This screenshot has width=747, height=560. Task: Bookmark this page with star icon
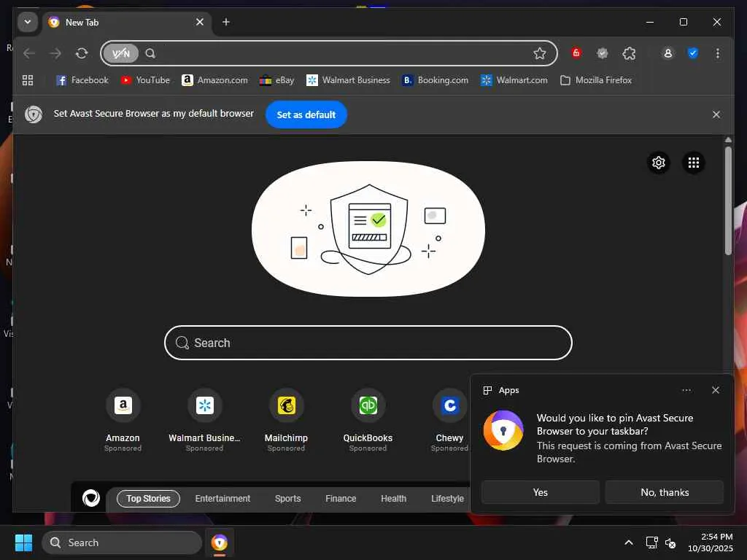pos(539,53)
